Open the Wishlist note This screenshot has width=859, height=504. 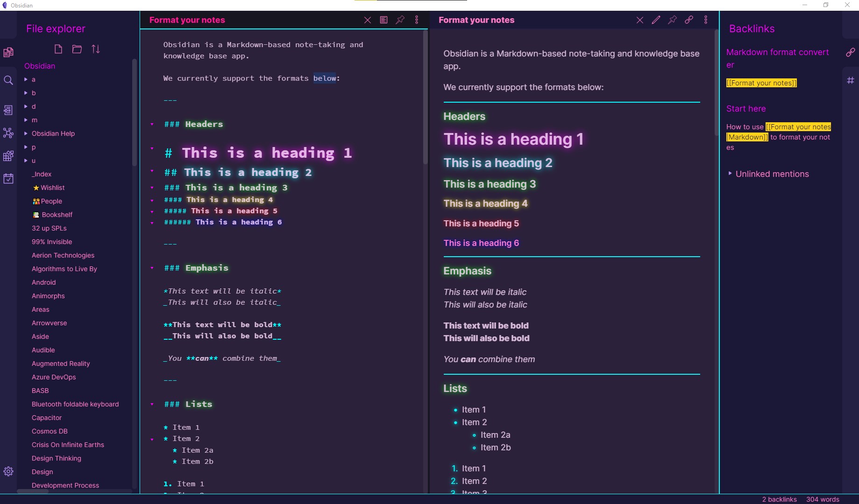[x=49, y=188]
